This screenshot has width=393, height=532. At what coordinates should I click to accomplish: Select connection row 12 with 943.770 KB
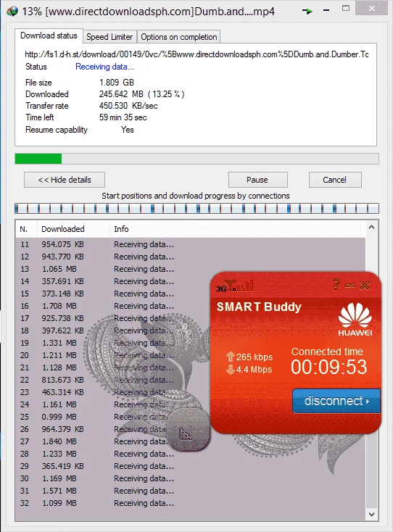pos(191,257)
